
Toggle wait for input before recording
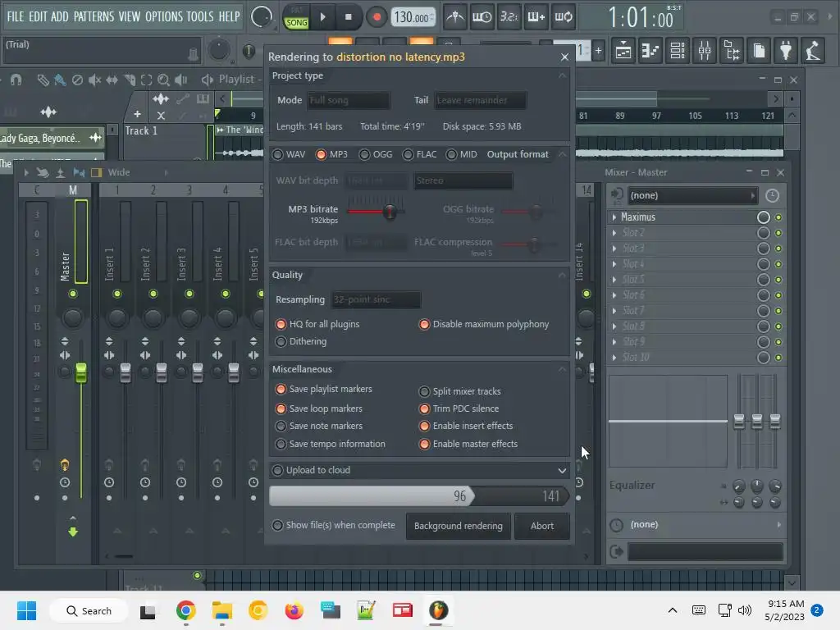[482, 17]
